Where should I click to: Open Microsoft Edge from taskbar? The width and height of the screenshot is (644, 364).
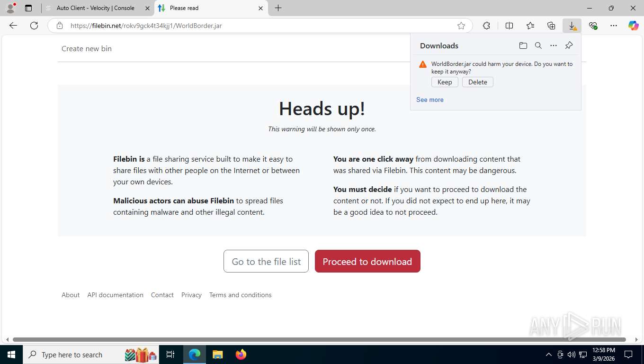pyautogui.click(x=195, y=355)
